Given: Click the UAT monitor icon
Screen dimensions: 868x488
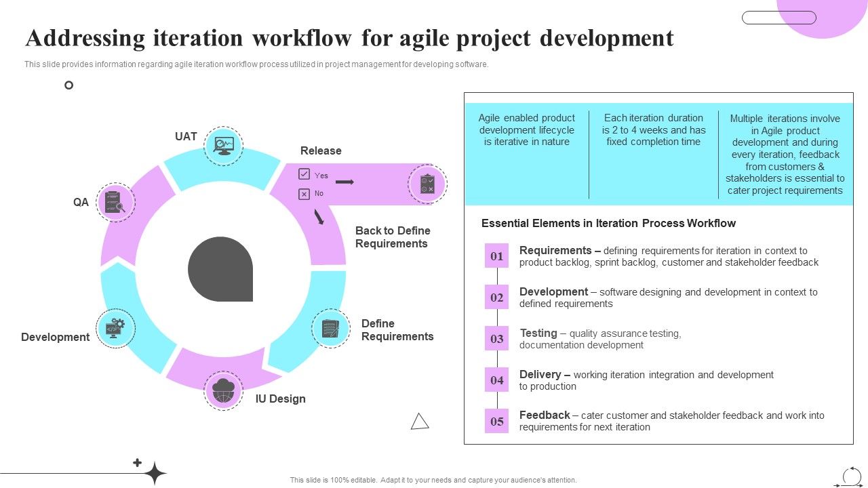Looking at the screenshot, I should tap(224, 146).
